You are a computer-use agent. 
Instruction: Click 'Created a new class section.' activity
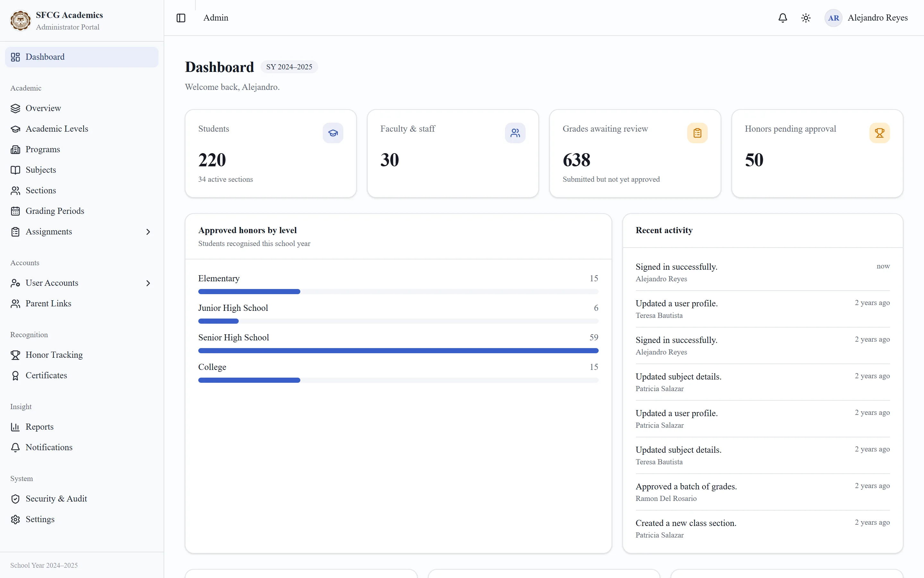pos(686,523)
